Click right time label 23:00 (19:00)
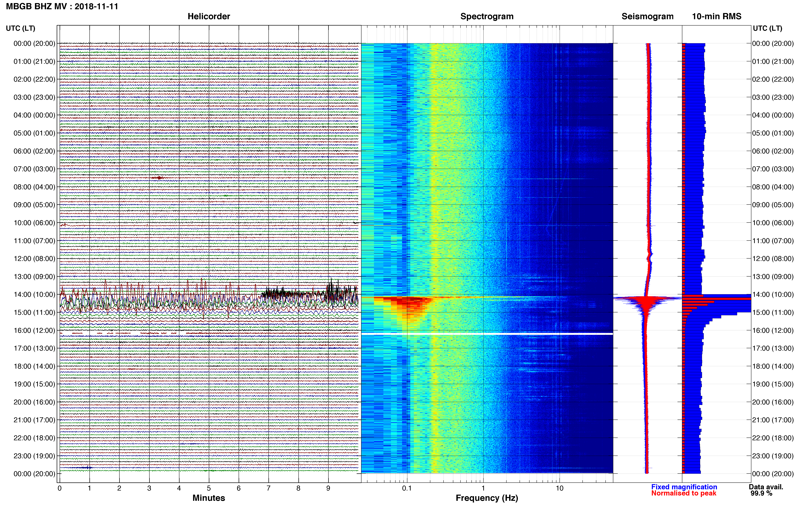This screenshot has height=508, width=812. [x=773, y=456]
